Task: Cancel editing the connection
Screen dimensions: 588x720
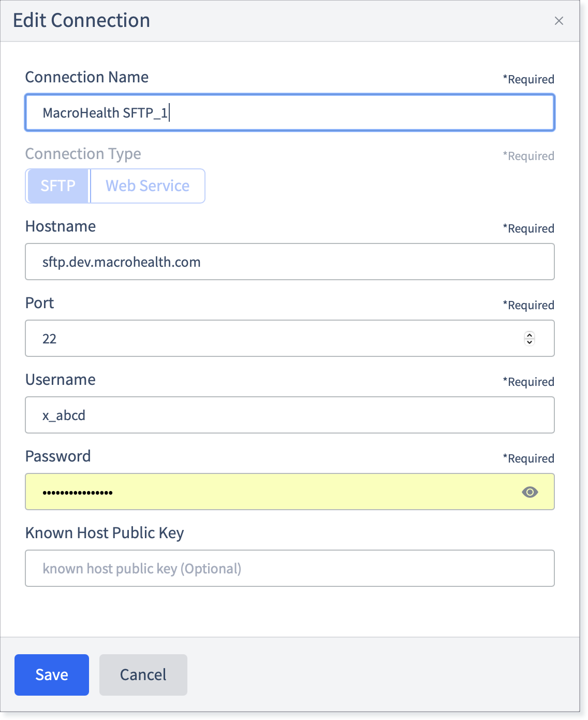Action: click(x=143, y=674)
